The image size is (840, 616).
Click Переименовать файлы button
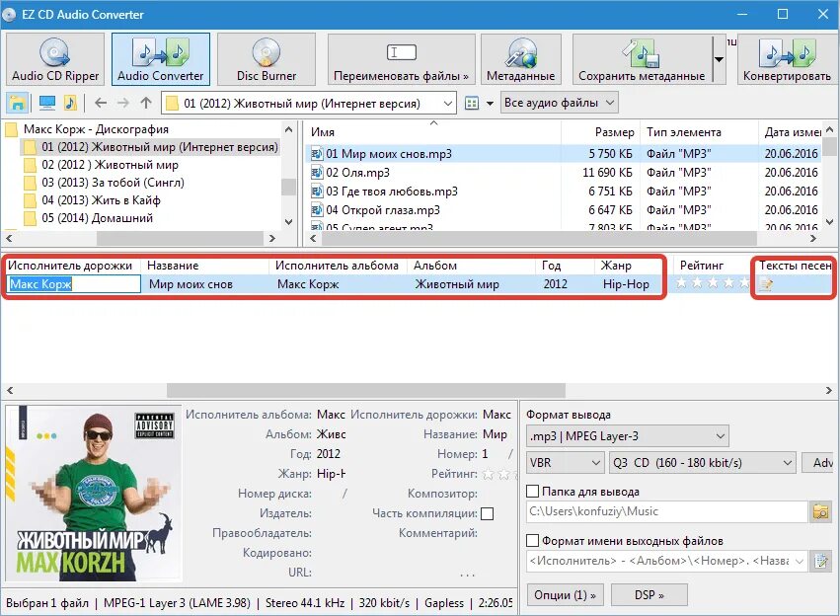(x=401, y=59)
